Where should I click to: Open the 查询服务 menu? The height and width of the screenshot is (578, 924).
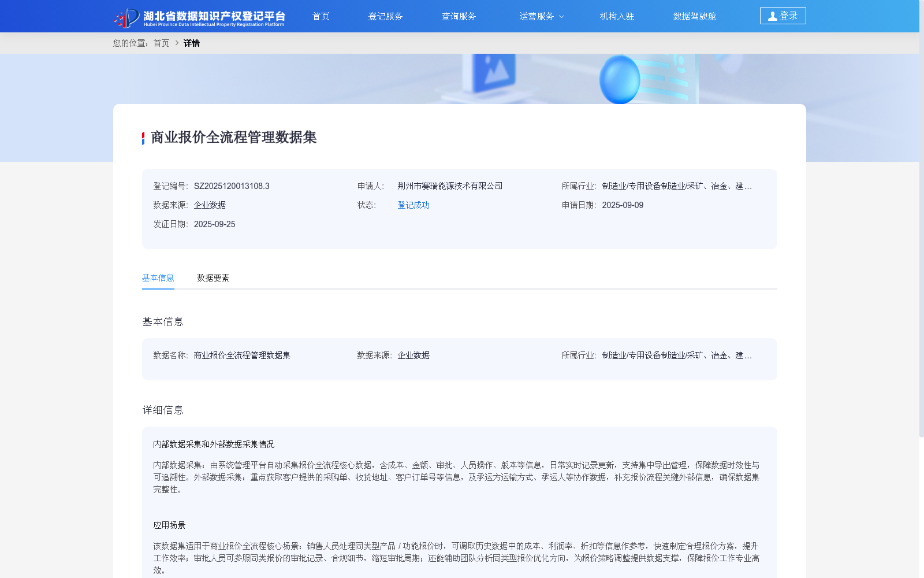(x=459, y=16)
